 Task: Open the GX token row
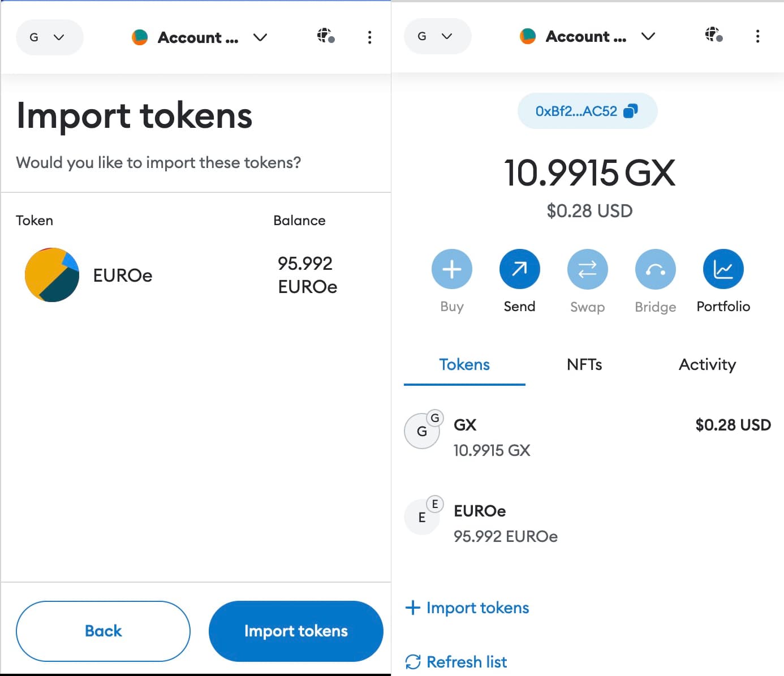(x=588, y=437)
